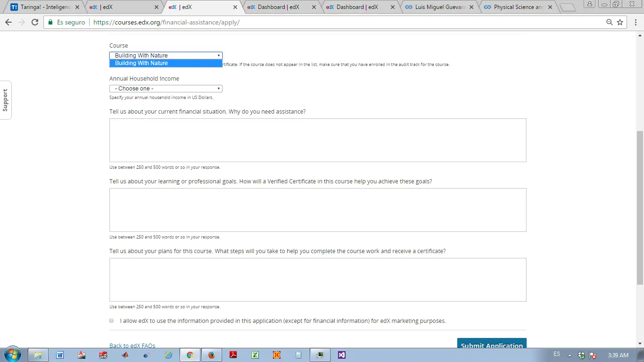644x362 pixels.
Task: Reload the financial assistance page
Action: click(x=34, y=22)
